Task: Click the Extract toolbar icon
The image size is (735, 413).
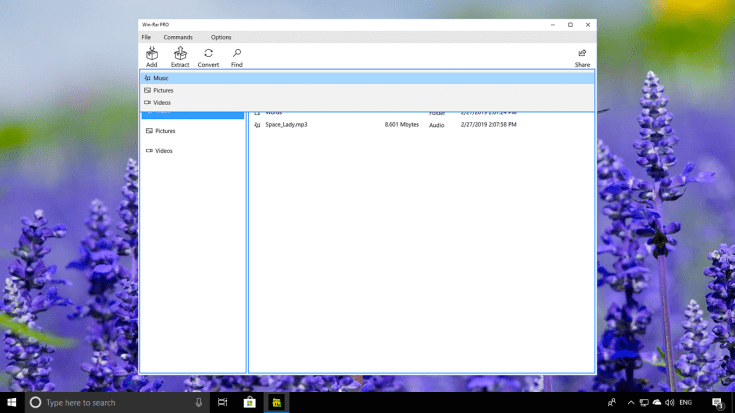Action: point(180,54)
